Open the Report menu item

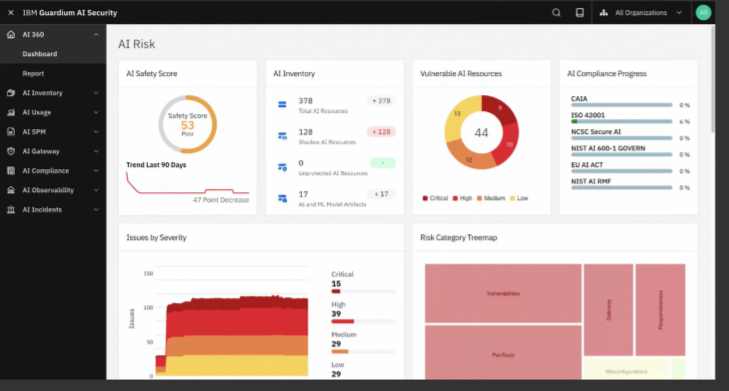33,73
